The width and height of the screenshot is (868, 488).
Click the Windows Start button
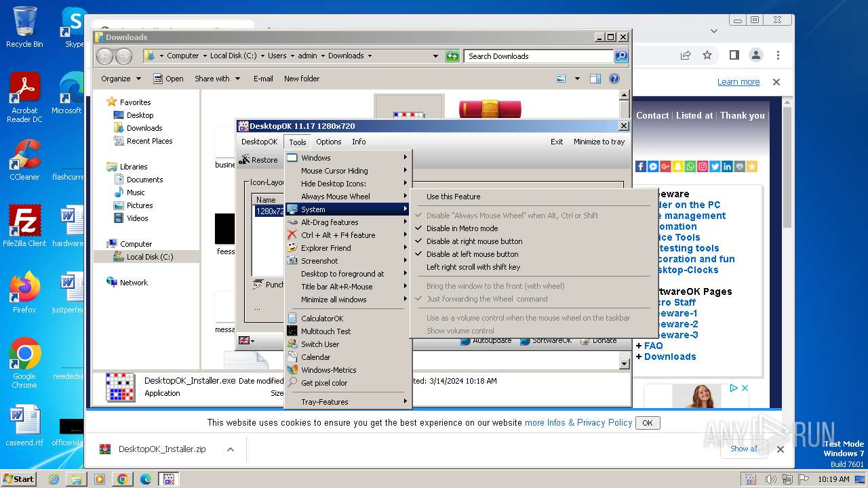point(19,479)
